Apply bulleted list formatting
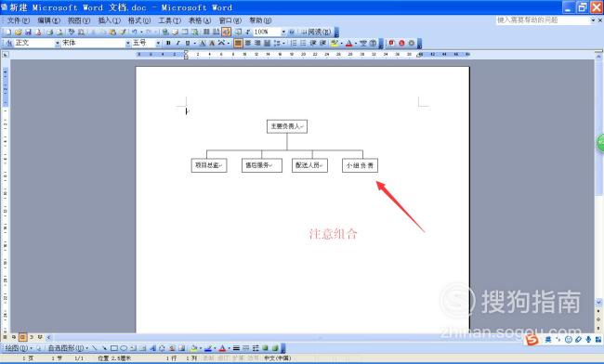The width and height of the screenshot is (604, 364). tap(303, 43)
